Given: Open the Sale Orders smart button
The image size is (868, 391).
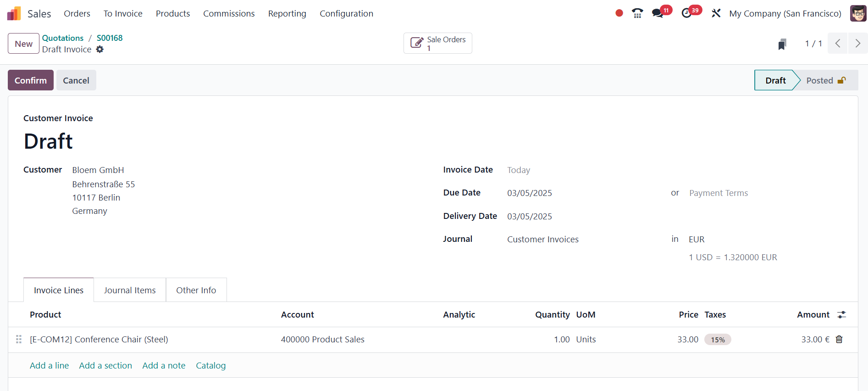Looking at the screenshot, I should 437,44.
